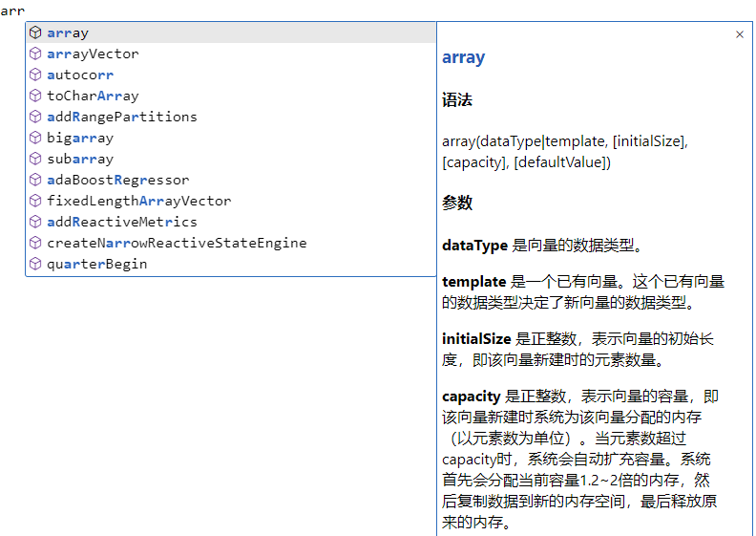Click the capacity parameter description paragraph
The height and width of the screenshot is (536, 756).
click(579, 459)
